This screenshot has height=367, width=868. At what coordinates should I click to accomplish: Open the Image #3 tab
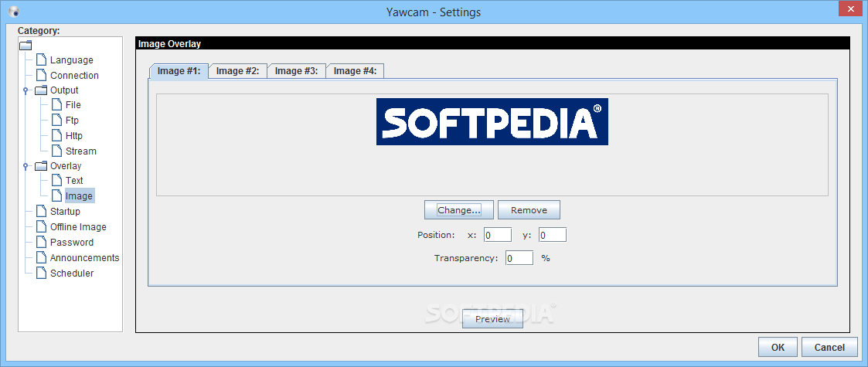pyautogui.click(x=296, y=71)
